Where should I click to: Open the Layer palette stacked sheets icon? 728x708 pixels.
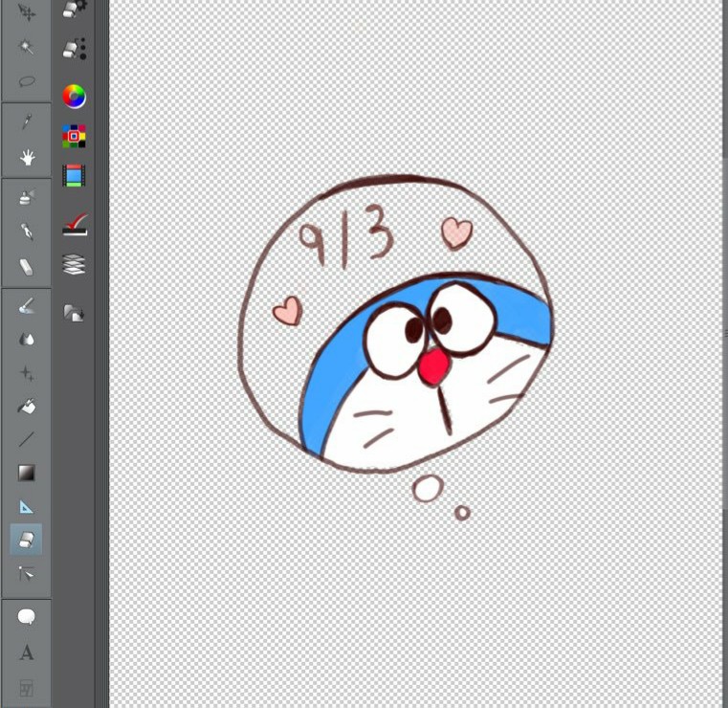[75, 264]
